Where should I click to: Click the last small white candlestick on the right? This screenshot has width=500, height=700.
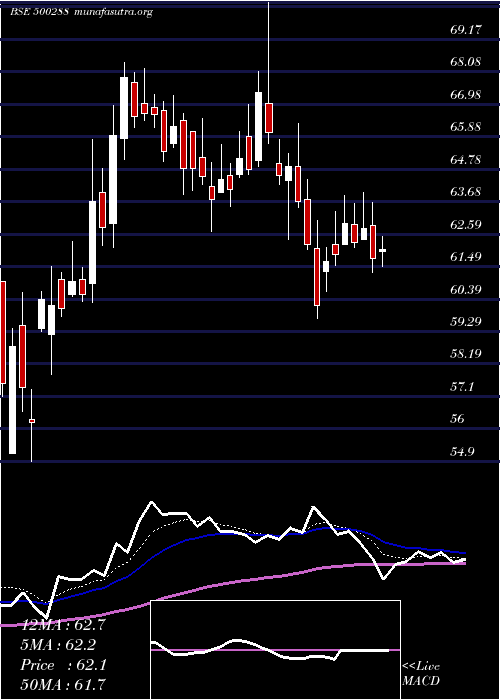(383, 251)
